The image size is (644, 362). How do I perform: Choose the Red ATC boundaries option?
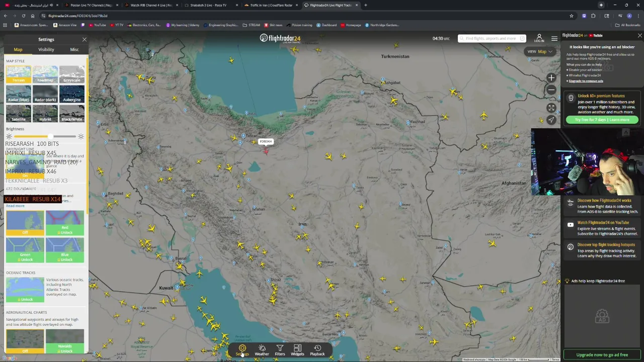coord(65,223)
